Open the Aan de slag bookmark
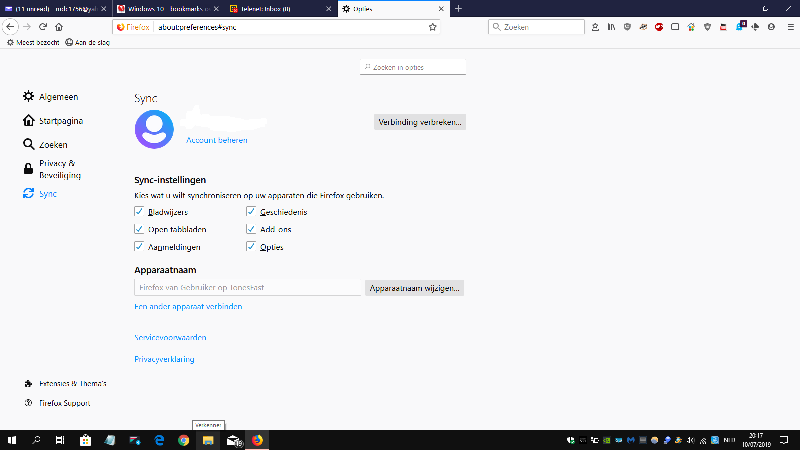Viewport: 800px width, 450px height. (87, 42)
